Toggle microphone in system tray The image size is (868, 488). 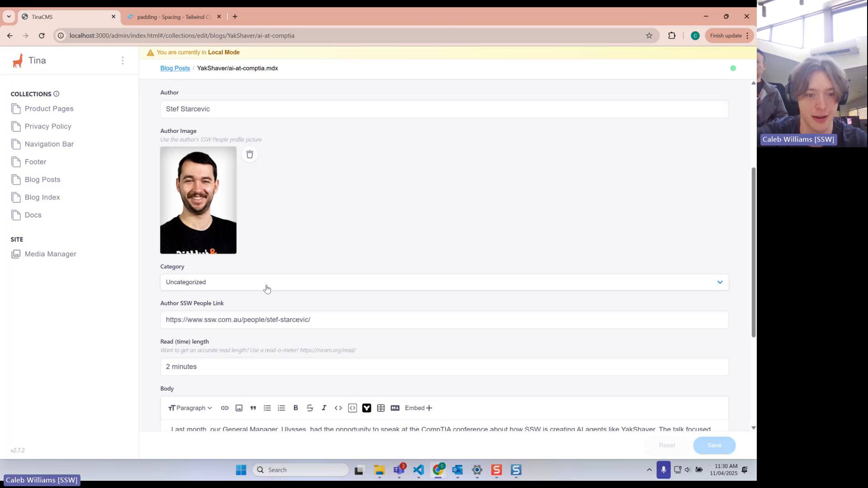click(663, 470)
